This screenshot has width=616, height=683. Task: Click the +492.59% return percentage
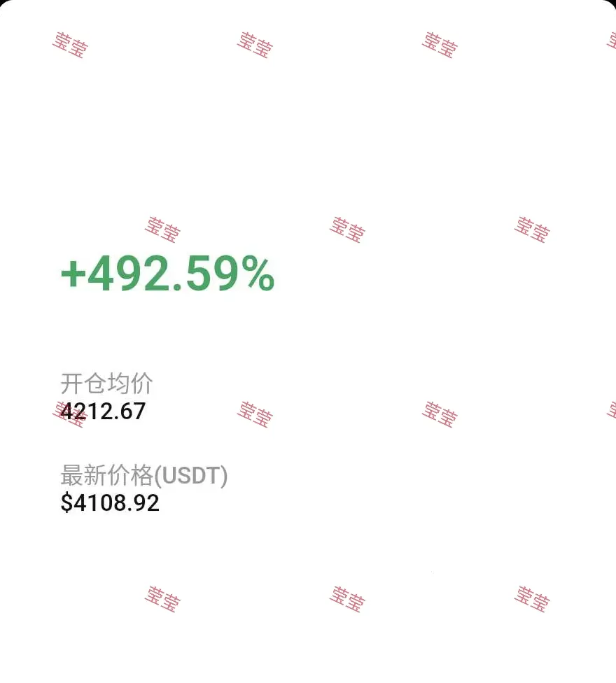point(168,274)
